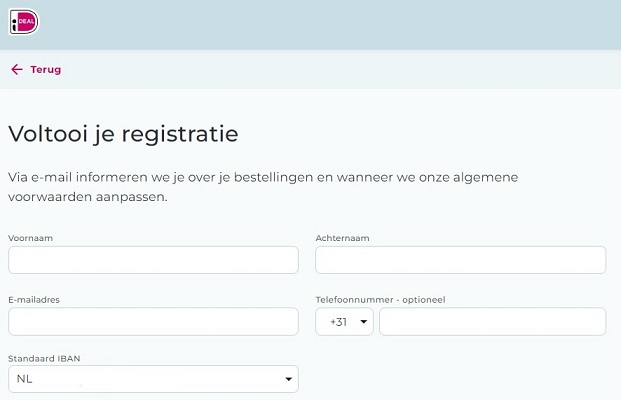Click the arrow beside the +31 code
621x400 pixels.
coord(362,322)
